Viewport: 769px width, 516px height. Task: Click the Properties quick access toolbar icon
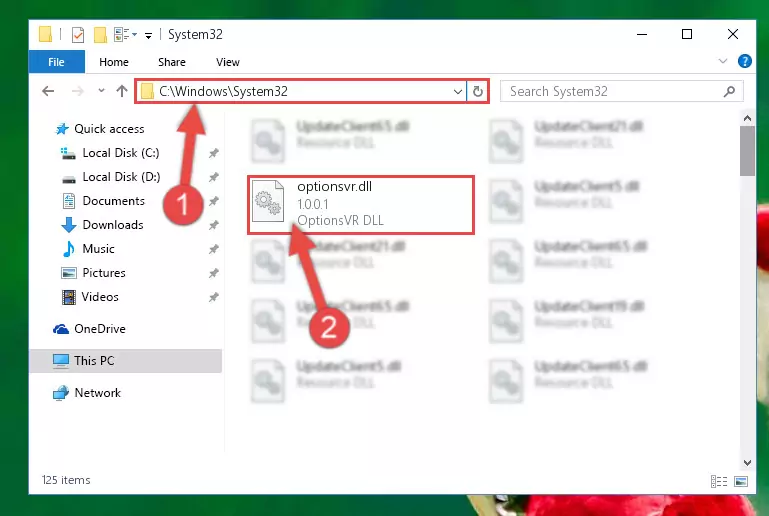[77, 35]
